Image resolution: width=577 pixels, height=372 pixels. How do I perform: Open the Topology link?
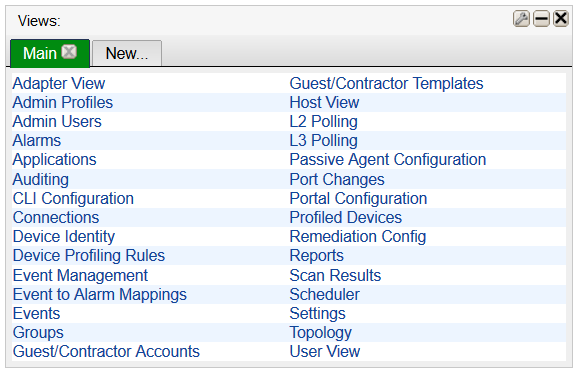click(x=321, y=333)
